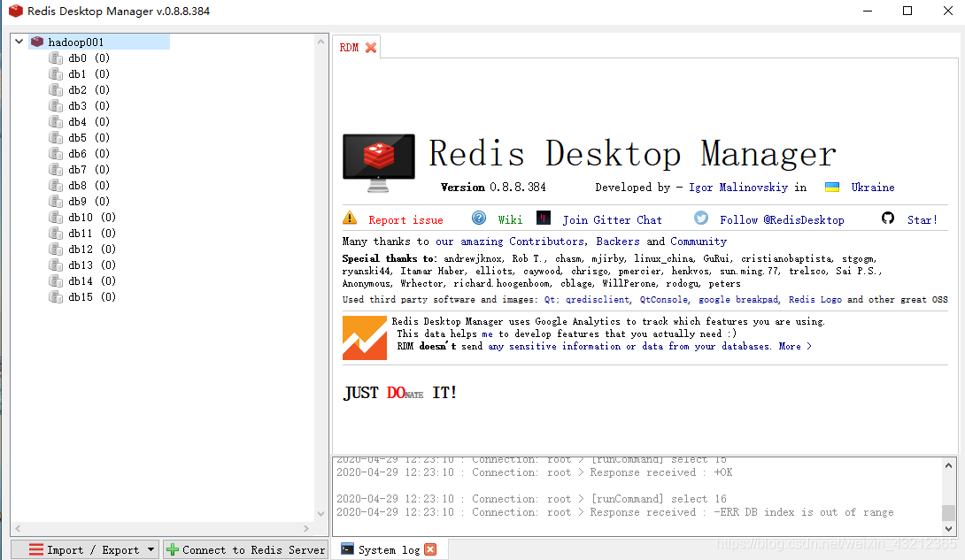Open the qredisclient link
This screenshot has width=965, height=560.
[x=598, y=299]
